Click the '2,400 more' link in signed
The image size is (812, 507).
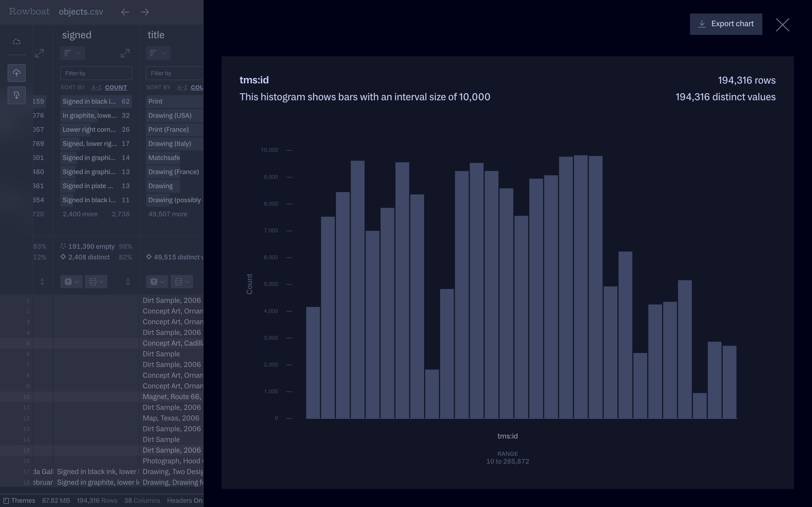(x=80, y=214)
